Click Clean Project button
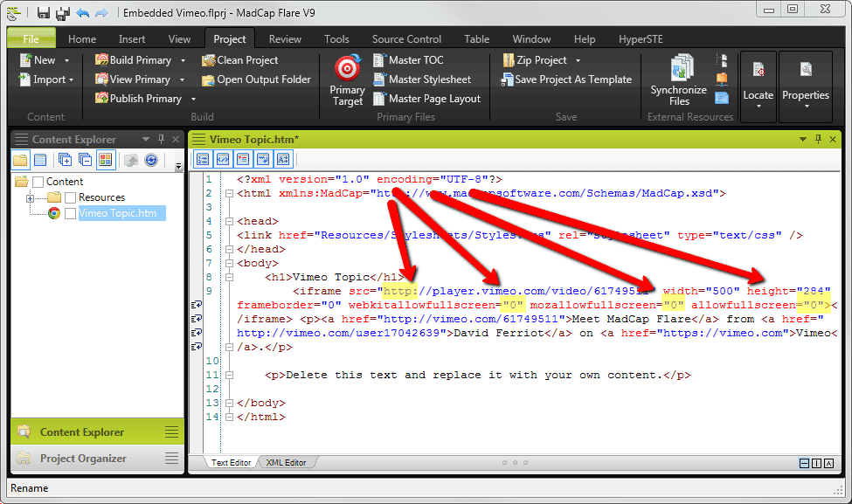Screen dimensions: 852x504 click(239, 60)
